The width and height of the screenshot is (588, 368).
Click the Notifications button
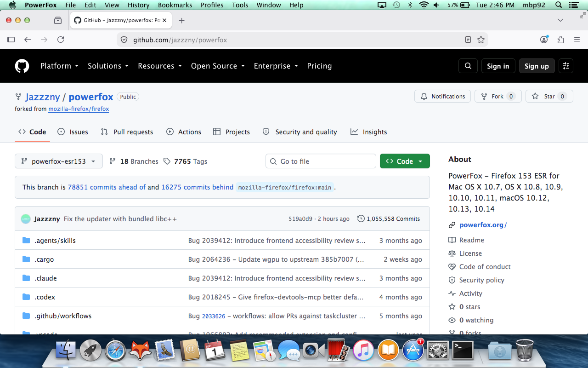(x=443, y=96)
